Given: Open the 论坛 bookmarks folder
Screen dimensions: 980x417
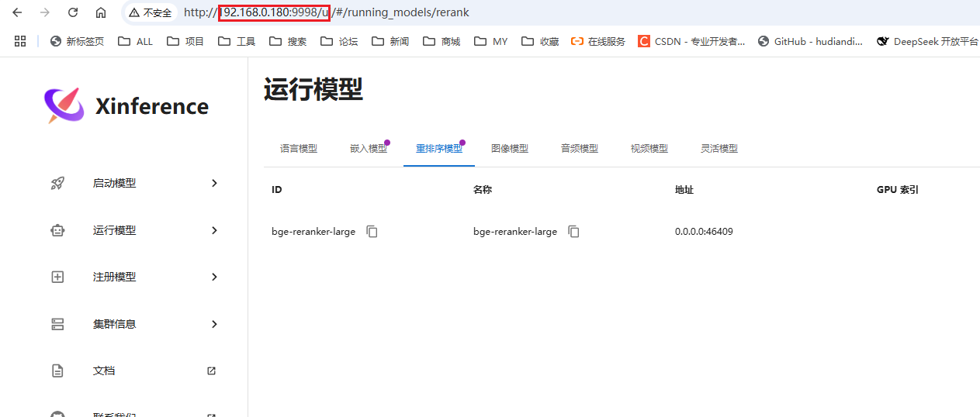Looking at the screenshot, I should 339,41.
